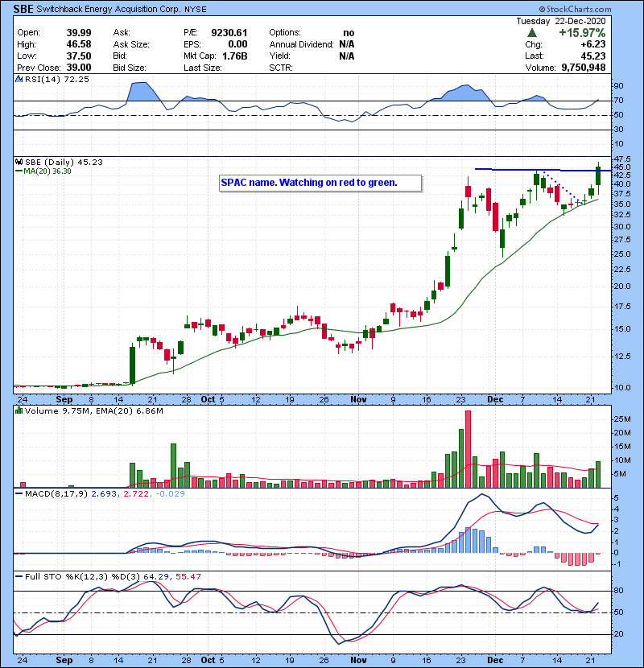Screen dimensions: 644x668
Task: Click the Switchback Energy Acquisition Corp. name
Action: (108, 9)
